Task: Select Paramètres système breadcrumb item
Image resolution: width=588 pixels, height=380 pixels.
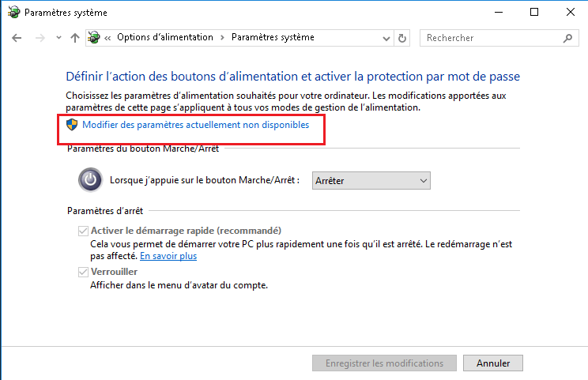Action: pos(273,37)
